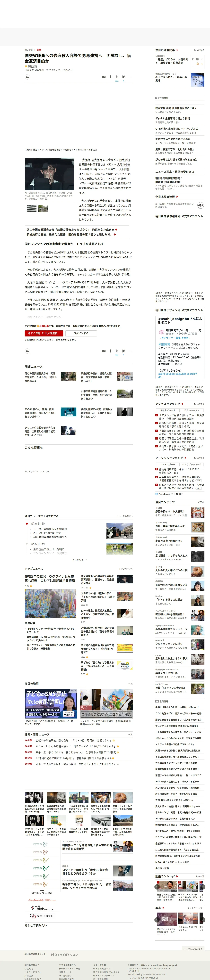
Task: Click photo gallery icon beside image caption
Action: coord(46,199)
